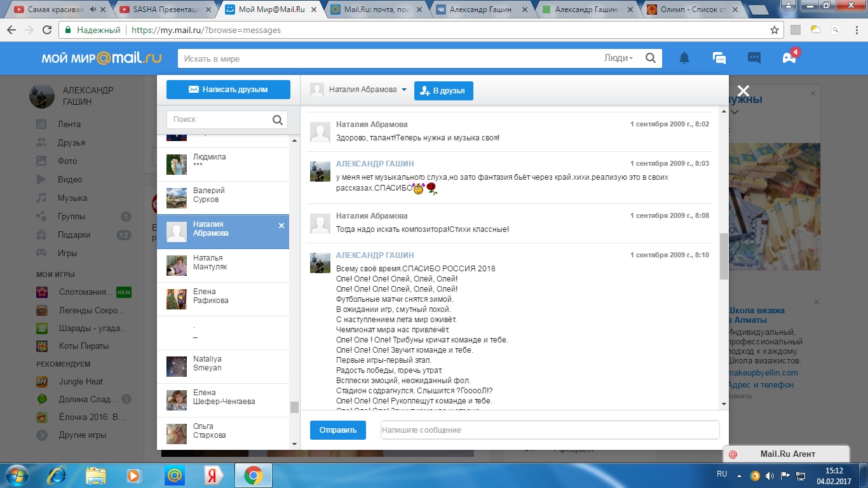
Task: Go back with the browser back arrow
Action: [11, 30]
